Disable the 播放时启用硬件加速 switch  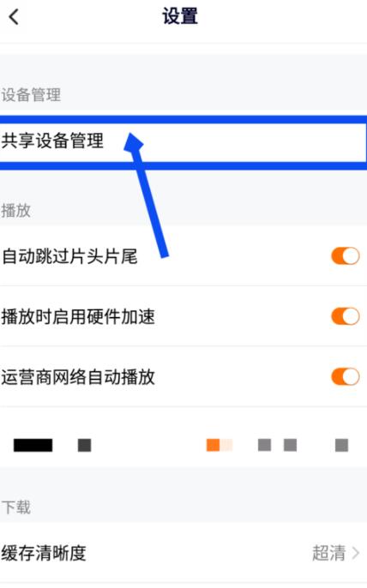(x=346, y=316)
